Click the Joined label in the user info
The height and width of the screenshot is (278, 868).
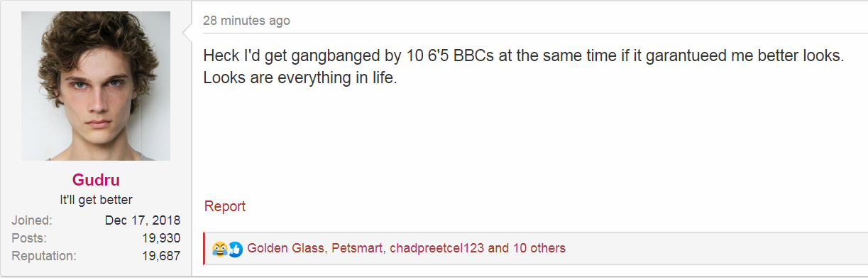click(31, 220)
